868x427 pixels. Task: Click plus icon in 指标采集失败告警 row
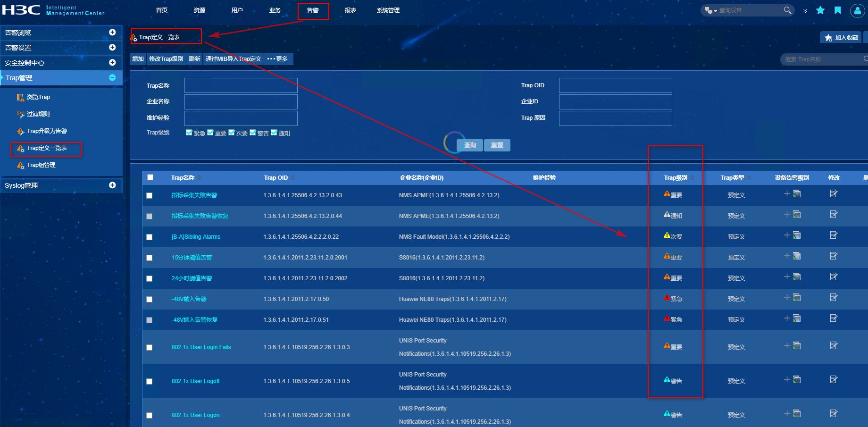[x=786, y=193]
